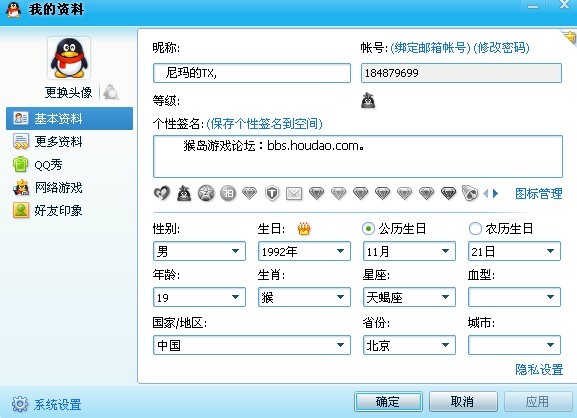The height and width of the screenshot is (418, 577).
Task: Click the 更换头像 change avatar link
Action: tap(68, 92)
